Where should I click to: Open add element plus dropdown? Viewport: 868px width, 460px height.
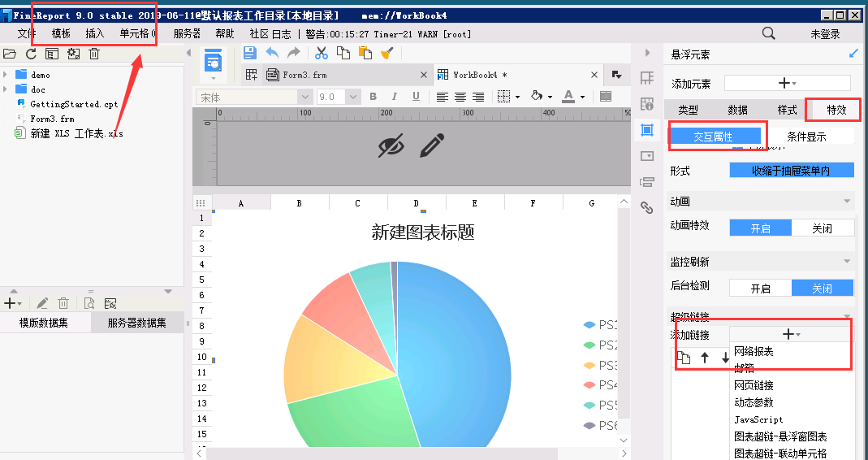787,83
